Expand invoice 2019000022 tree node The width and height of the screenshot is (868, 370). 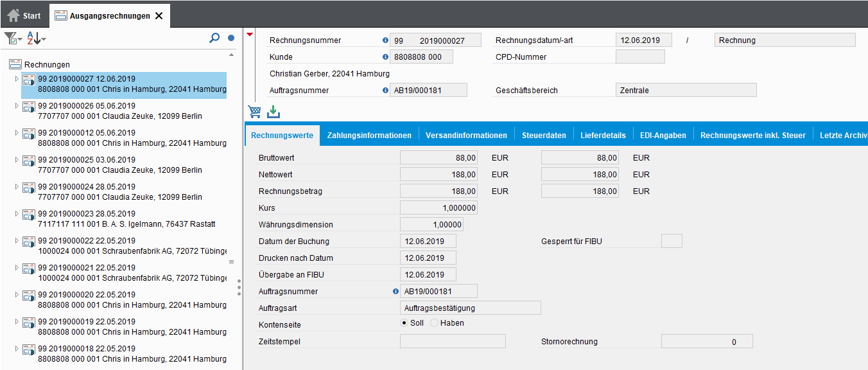pyautogui.click(x=17, y=240)
